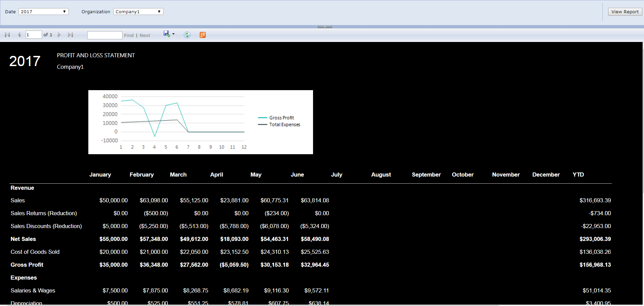Open the Date dropdown showing 2017
644x306 pixels.
click(x=44, y=12)
